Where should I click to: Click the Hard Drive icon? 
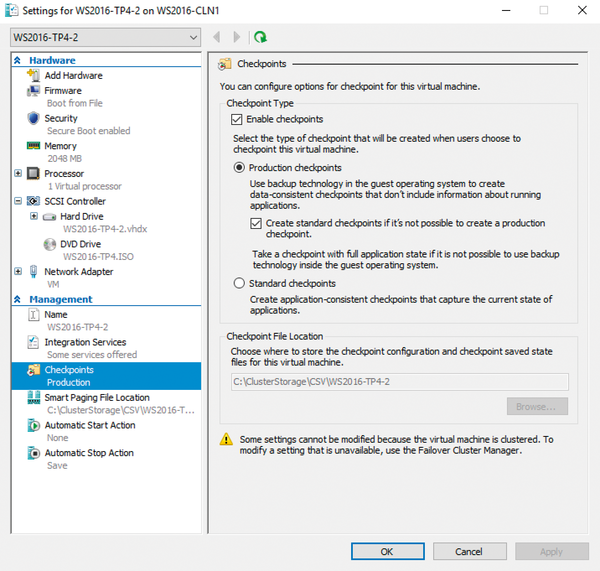[x=49, y=217]
